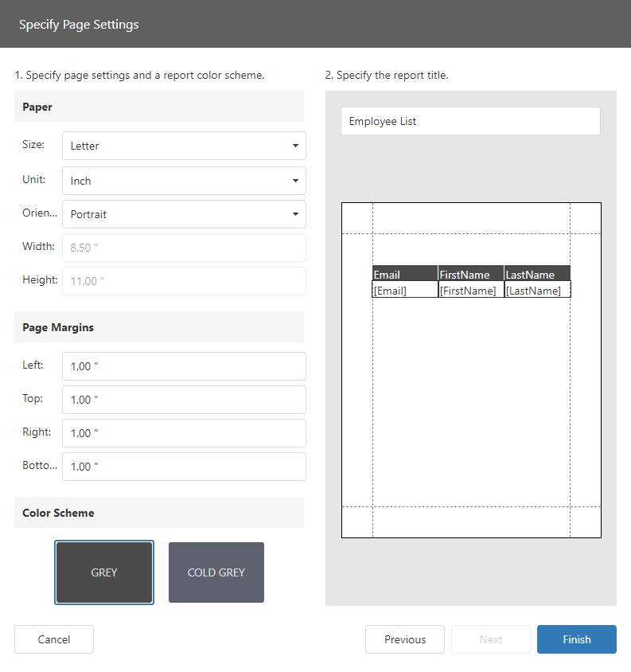Click the truncated Botto... label

[x=40, y=466]
